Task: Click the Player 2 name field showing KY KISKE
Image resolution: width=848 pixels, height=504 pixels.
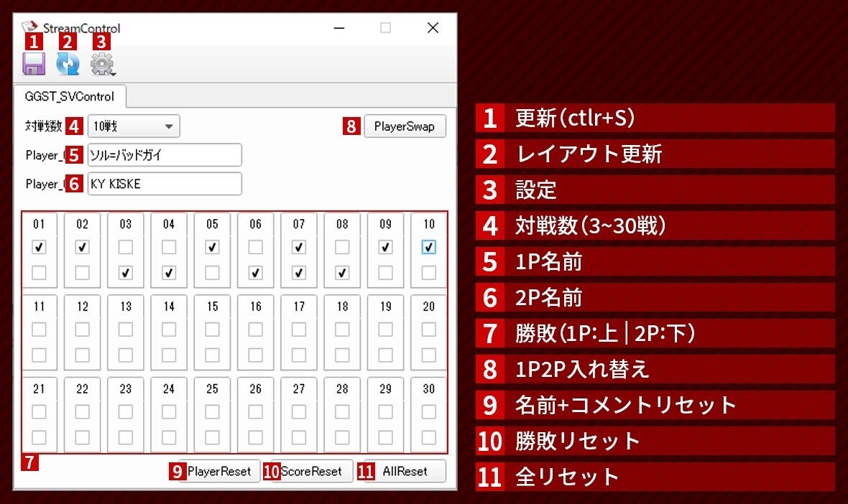Action: 165,184
